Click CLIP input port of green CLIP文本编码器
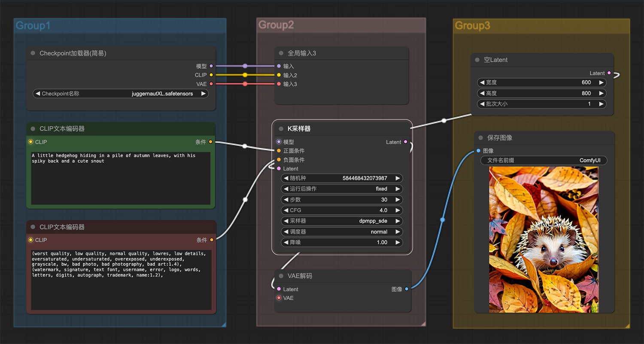This screenshot has height=344, width=644. tap(30, 142)
